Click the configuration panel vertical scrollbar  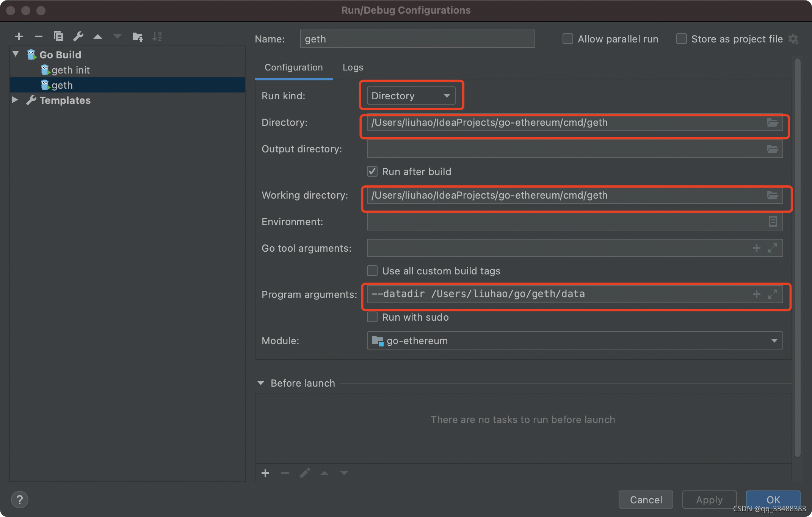tap(798, 258)
